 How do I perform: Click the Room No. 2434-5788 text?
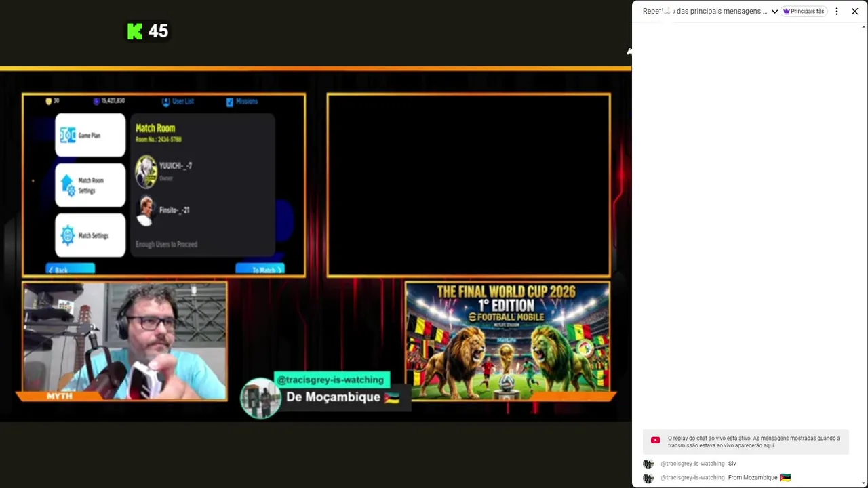point(158,140)
